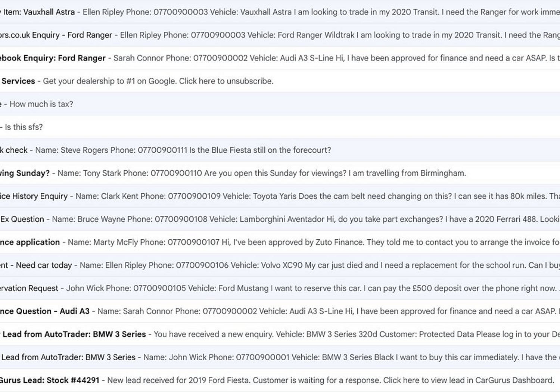Open the 'How much is tax?' message
Screen dimensions: 560x392
pos(40,104)
